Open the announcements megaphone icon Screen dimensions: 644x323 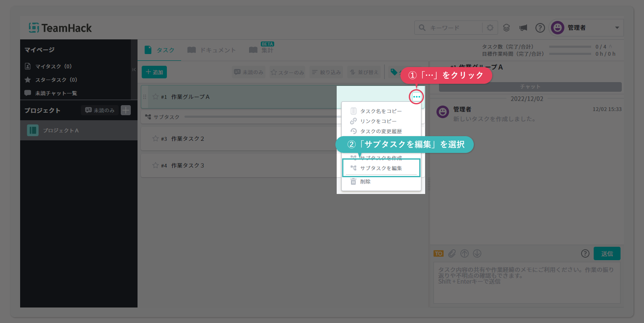point(523,28)
